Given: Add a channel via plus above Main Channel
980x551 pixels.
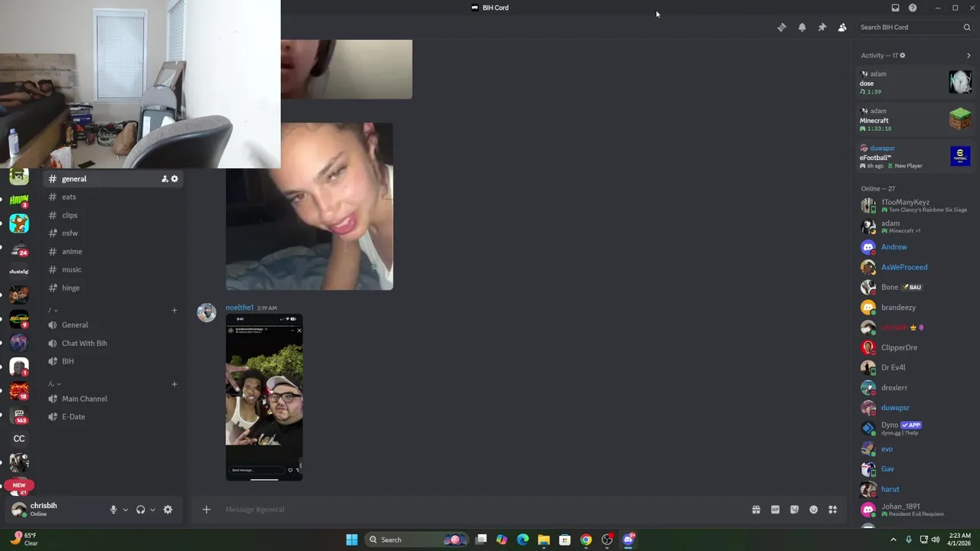Looking at the screenshot, I should [174, 384].
